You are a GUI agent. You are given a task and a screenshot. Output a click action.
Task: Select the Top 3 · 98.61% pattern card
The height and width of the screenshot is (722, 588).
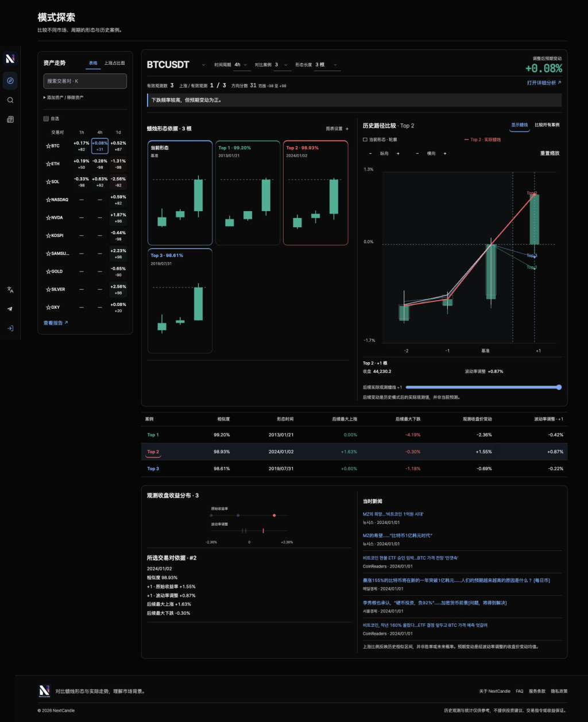[x=180, y=301]
